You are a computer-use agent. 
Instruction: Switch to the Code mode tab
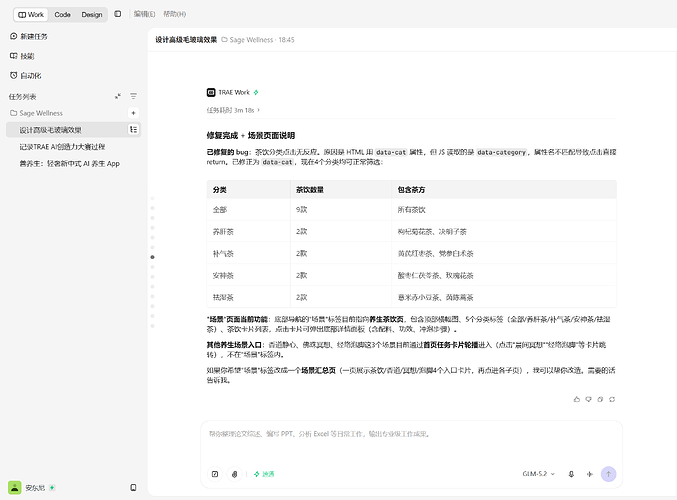[x=62, y=15]
